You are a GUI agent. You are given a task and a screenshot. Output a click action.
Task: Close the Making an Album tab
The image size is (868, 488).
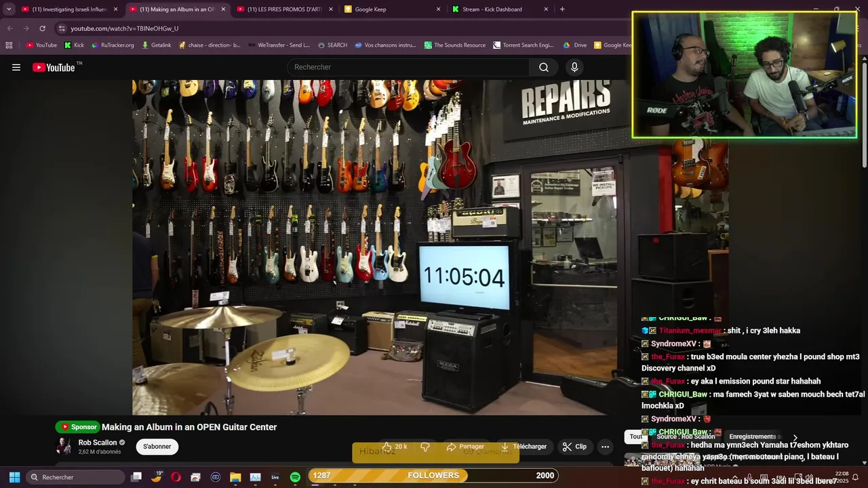point(223,9)
